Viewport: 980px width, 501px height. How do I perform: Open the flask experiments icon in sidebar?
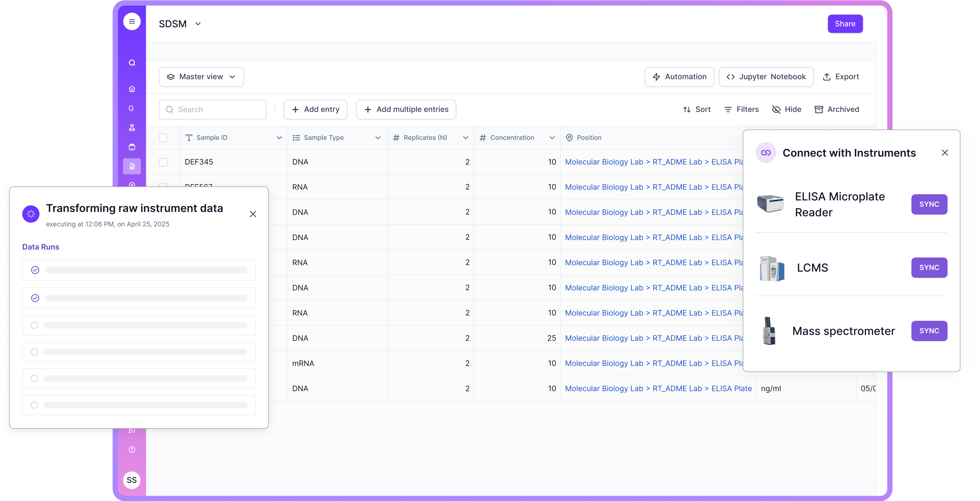(x=132, y=128)
